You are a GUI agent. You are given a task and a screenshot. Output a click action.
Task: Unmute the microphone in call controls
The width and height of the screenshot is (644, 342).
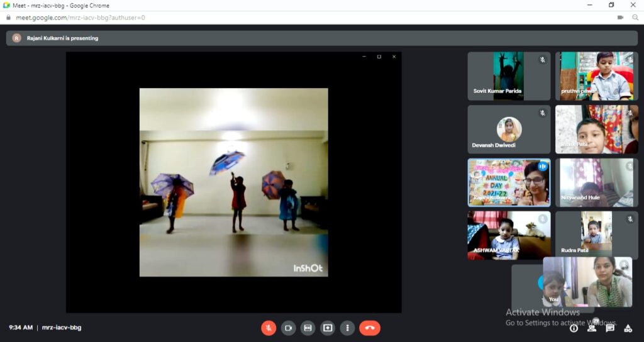pyautogui.click(x=269, y=328)
